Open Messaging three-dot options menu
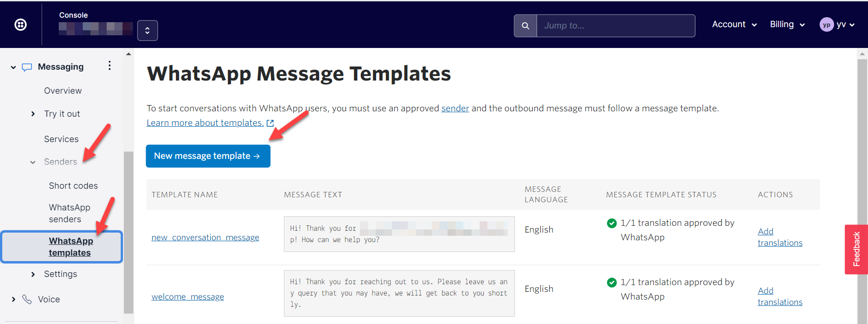Viewport: 868px width, 324px height. pyautogui.click(x=109, y=66)
